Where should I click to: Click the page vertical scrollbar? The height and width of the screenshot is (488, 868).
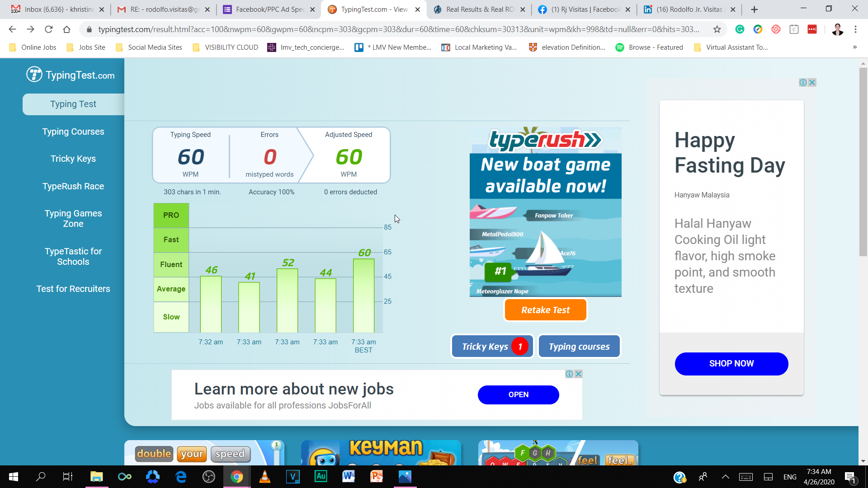(863, 163)
